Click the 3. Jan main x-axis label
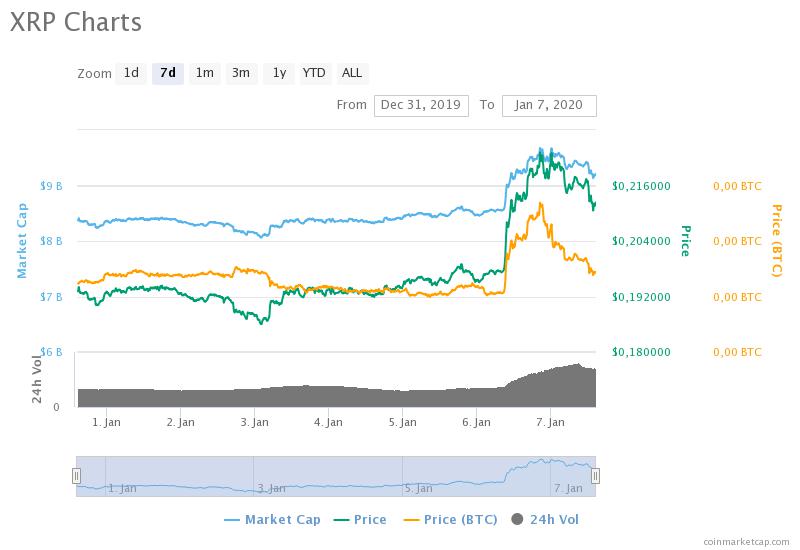The image size is (800, 550). coord(255,422)
